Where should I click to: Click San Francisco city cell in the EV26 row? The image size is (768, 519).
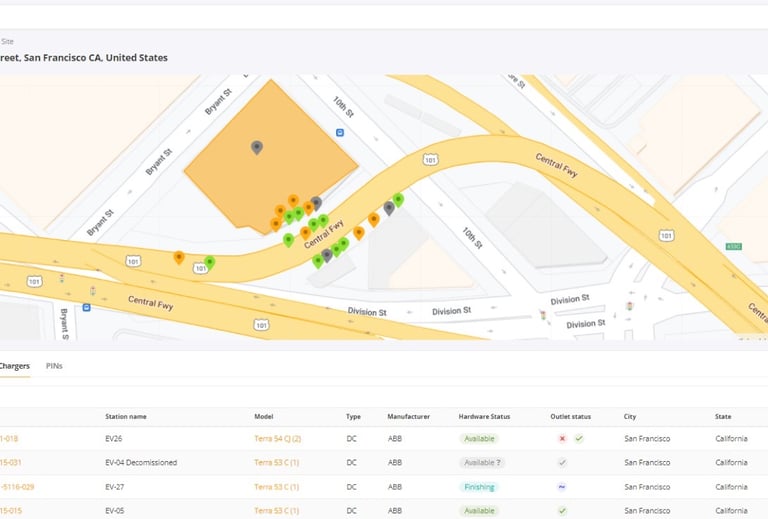click(647, 438)
